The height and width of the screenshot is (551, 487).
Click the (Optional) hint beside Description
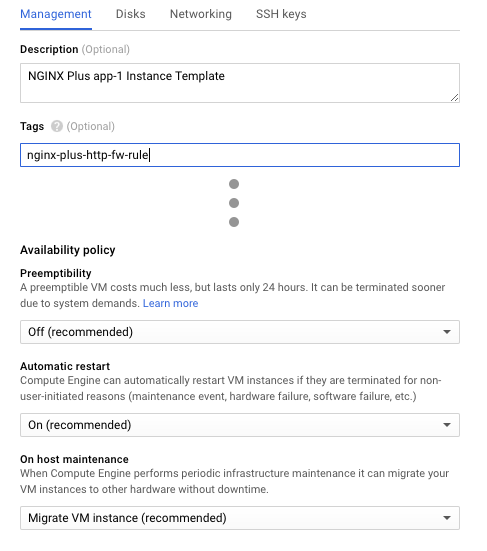pyautogui.click(x=106, y=50)
